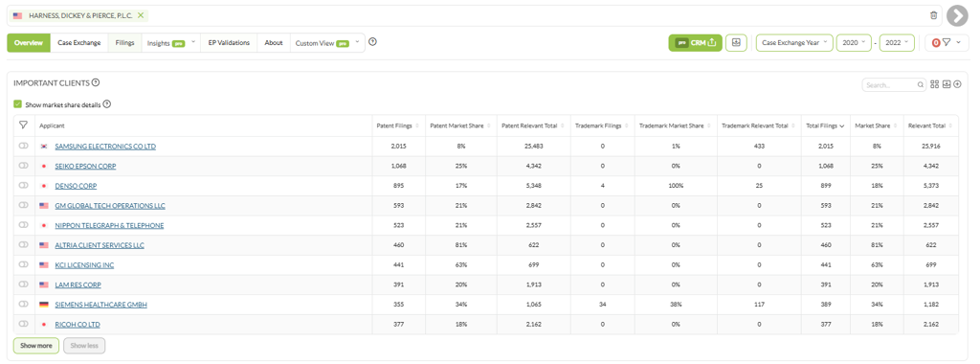Image resolution: width=980 pixels, height=364 pixels.
Task: Open the Lam Res Corp link
Action: click(78, 284)
